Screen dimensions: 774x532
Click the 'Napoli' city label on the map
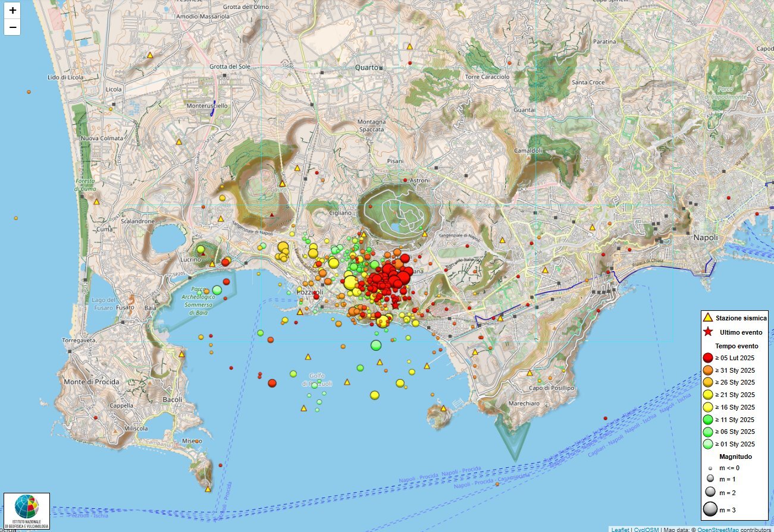tap(706, 237)
